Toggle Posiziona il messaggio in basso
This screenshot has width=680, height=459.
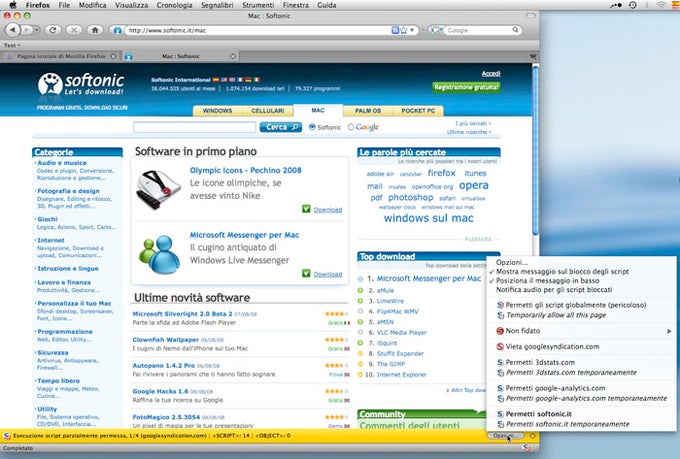[548, 281]
